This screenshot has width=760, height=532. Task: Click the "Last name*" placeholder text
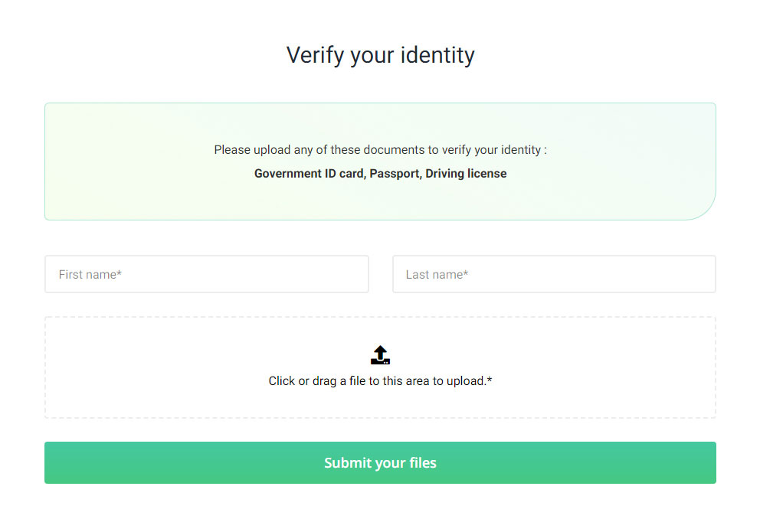(x=437, y=274)
